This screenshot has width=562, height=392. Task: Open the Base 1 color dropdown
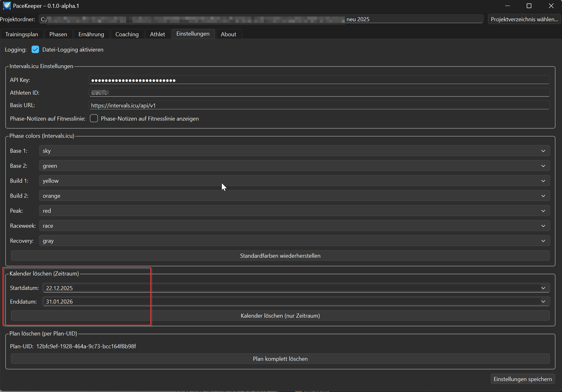pos(294,151)
